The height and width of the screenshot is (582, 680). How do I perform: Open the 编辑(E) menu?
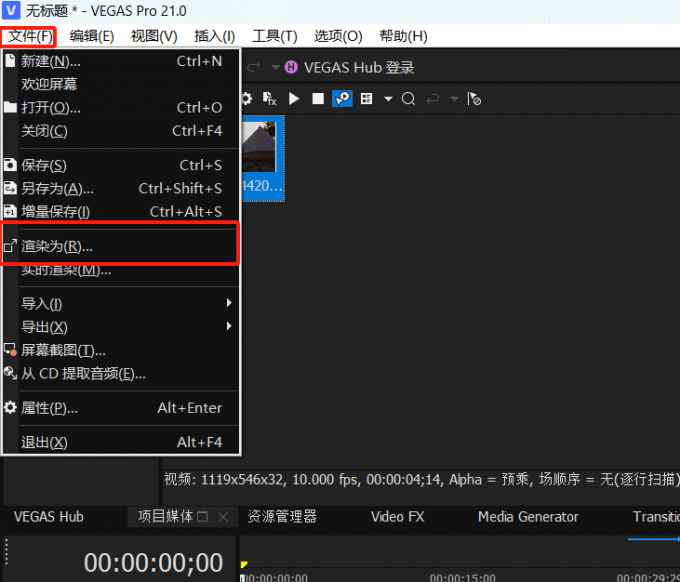92,36
